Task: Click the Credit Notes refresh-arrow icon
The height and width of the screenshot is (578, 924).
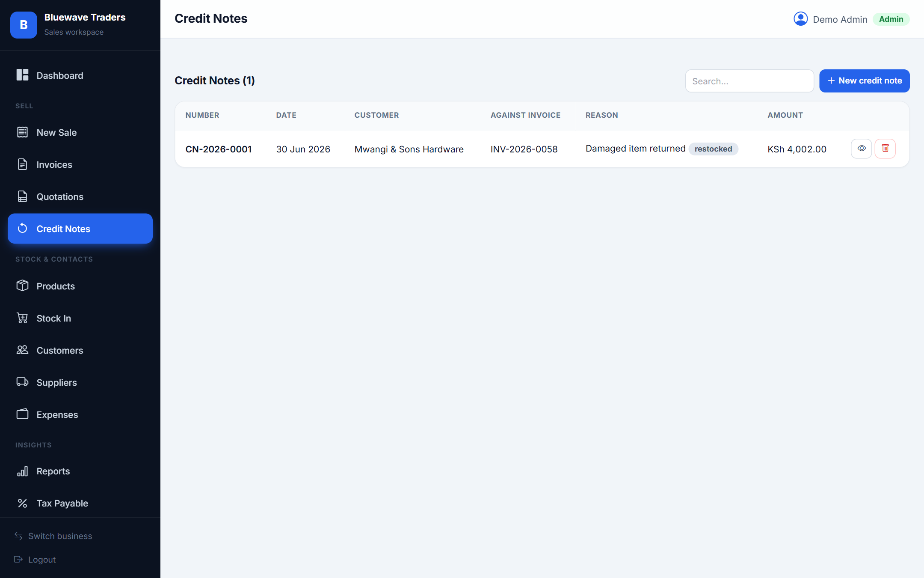Action: 22,228
